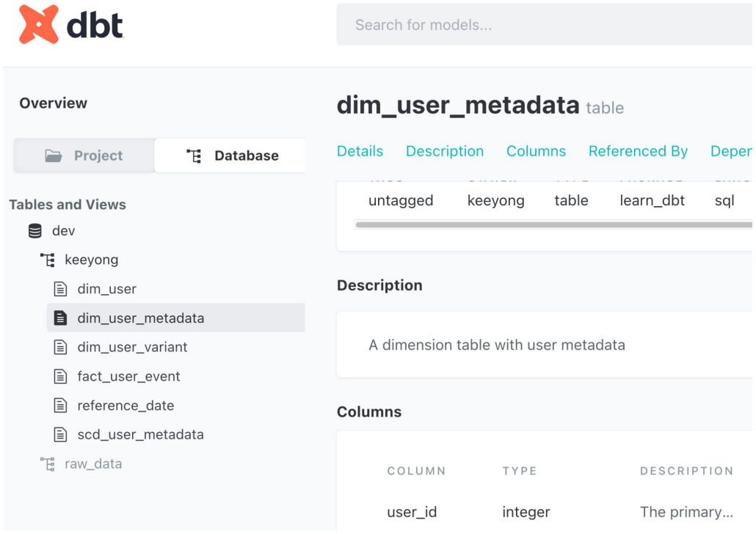Click the dim_user document icon
756x534 pixels.
(62, 289)
